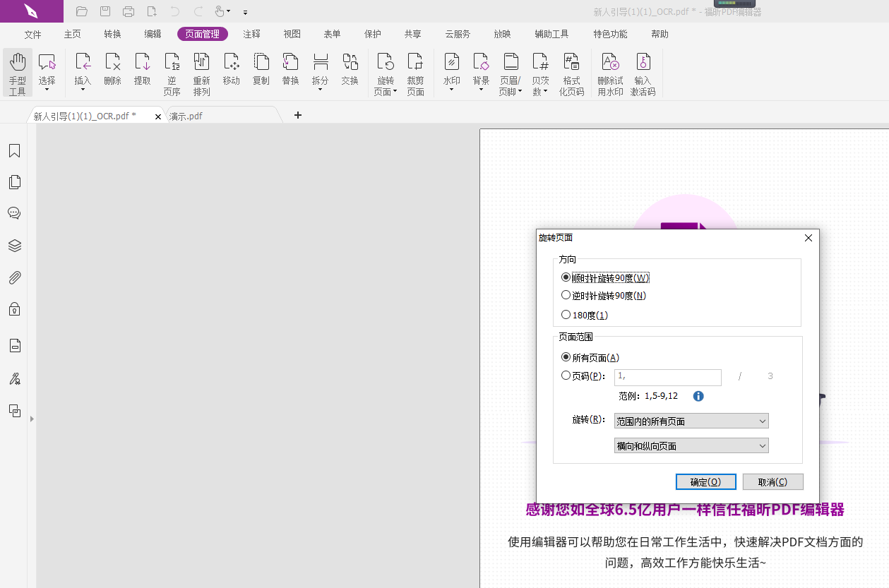Select the 逆时针旋转90度 rotation option
889x588 pixels.
coord(566,295)
